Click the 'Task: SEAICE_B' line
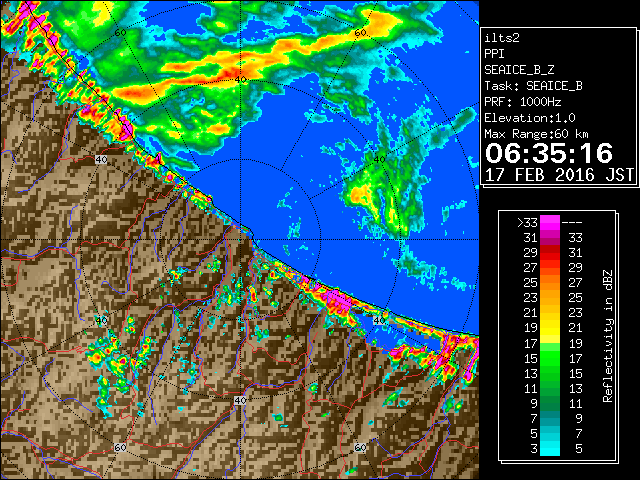The width and height of the screenshot is (640, 480). point(533,86)
